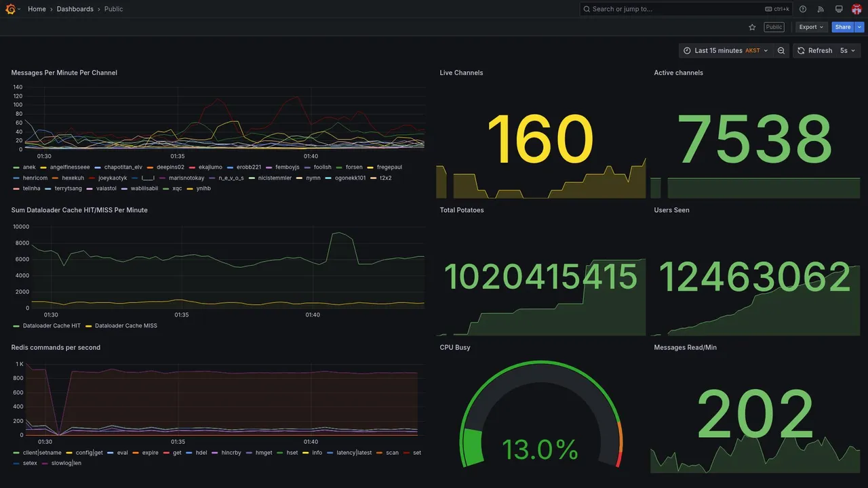Expand the 5s refresh interval dropdown
This screenshot has width=868, height=488.
(x=848, y=51)
